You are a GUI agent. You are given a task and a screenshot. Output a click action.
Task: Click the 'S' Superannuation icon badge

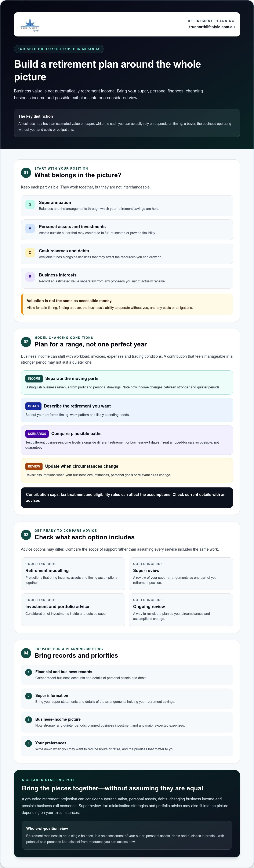pos(30,204)
